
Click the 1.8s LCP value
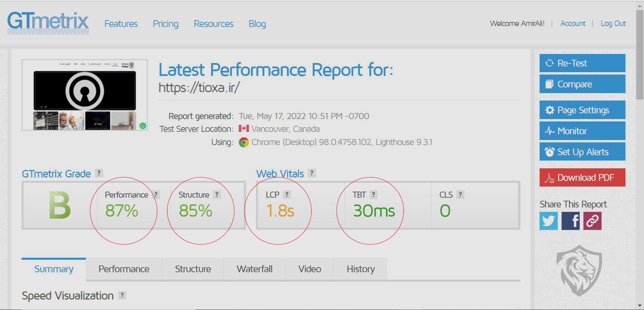[280, 211]
